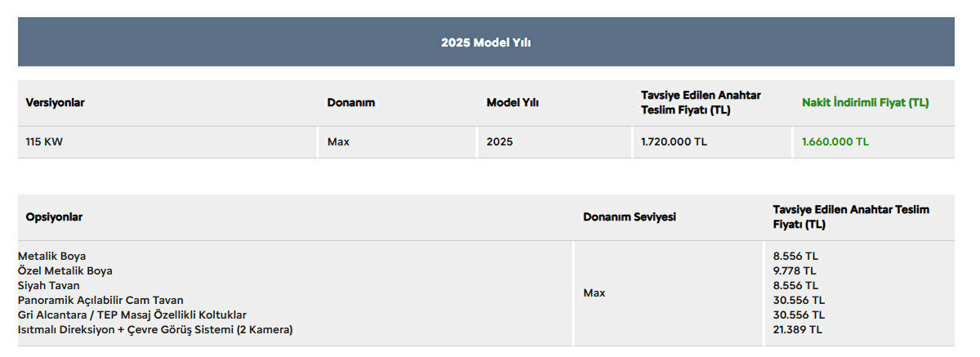The height and width of the screenshot is (357, 980).
Task: Click the 115 KW version cell
Action: (44, 142)
